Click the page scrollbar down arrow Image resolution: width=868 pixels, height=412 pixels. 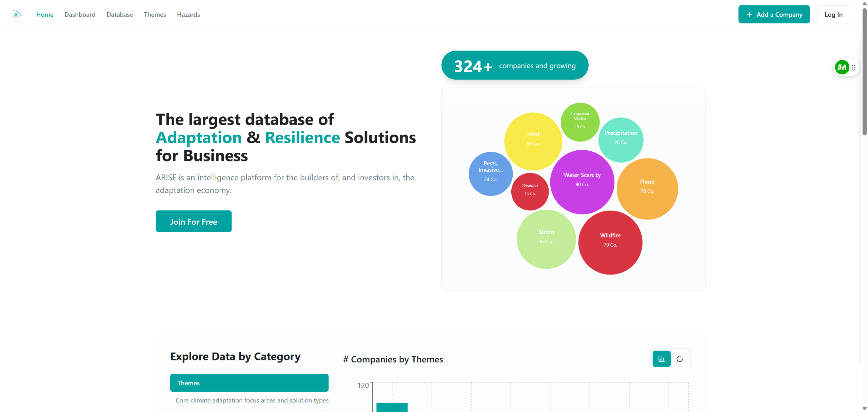(x=864, y=409)
